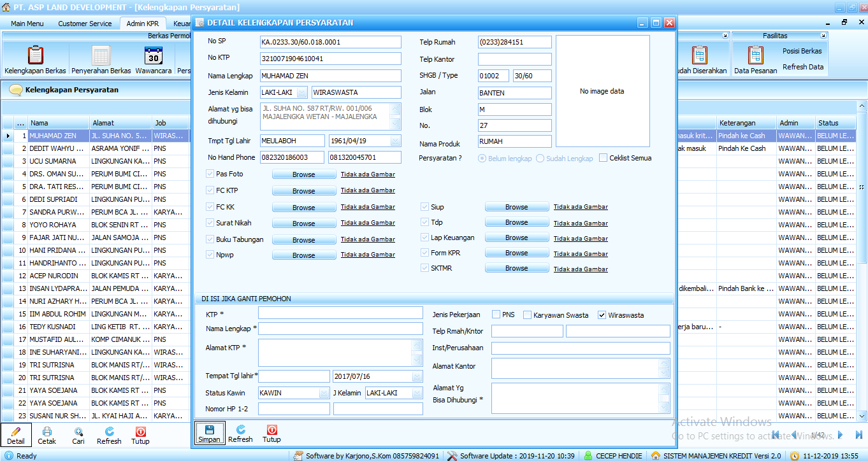Click the Data Pesanan clipboard icon
This screenshot has height=461, width=868.
click(x=755, y=55)
